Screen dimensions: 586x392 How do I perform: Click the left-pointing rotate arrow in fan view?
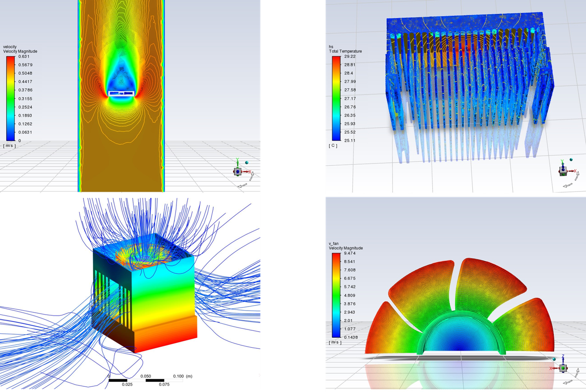click(567, 382)
